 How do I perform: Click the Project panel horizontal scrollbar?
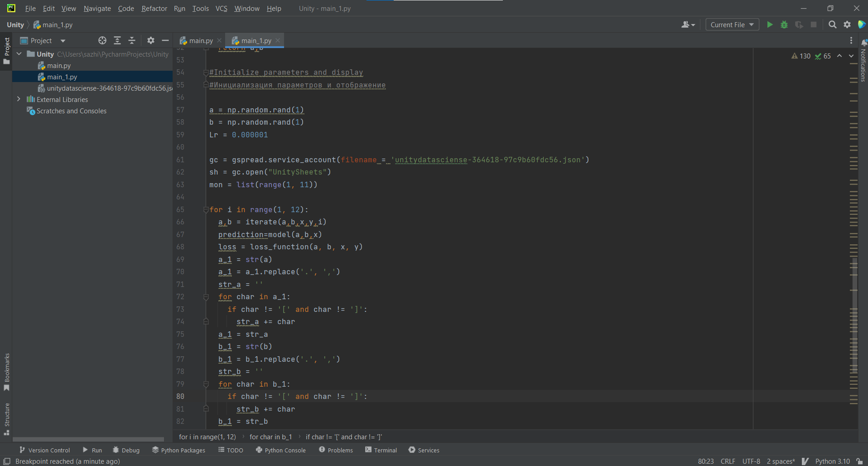click(x=88, y=439)
